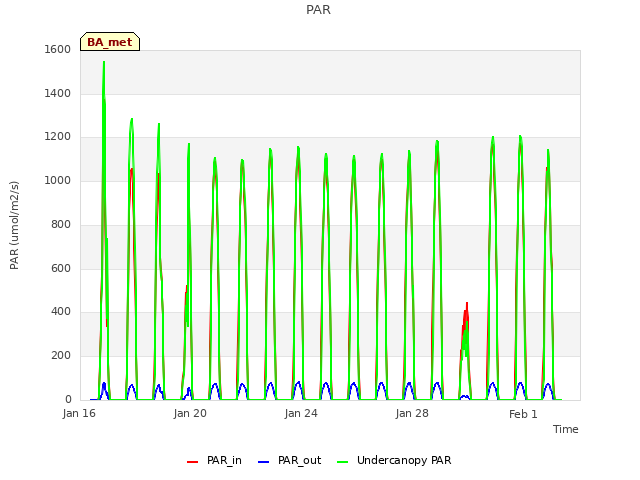
Task: Click the 1600 y-axis tick label
Action: pos(58,49)
